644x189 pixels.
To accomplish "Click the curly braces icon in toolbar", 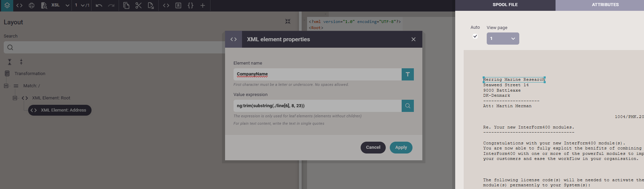I will pyautogui.click(x=190, y=5).
